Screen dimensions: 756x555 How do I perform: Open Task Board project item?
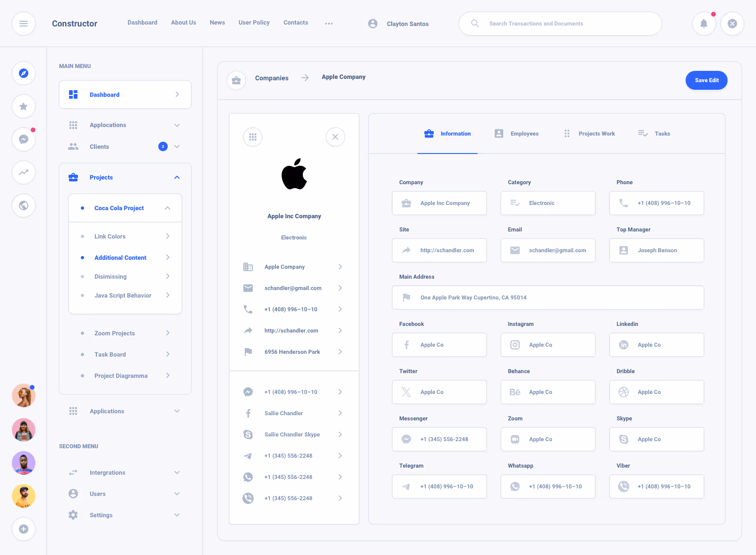coord(125,354)
